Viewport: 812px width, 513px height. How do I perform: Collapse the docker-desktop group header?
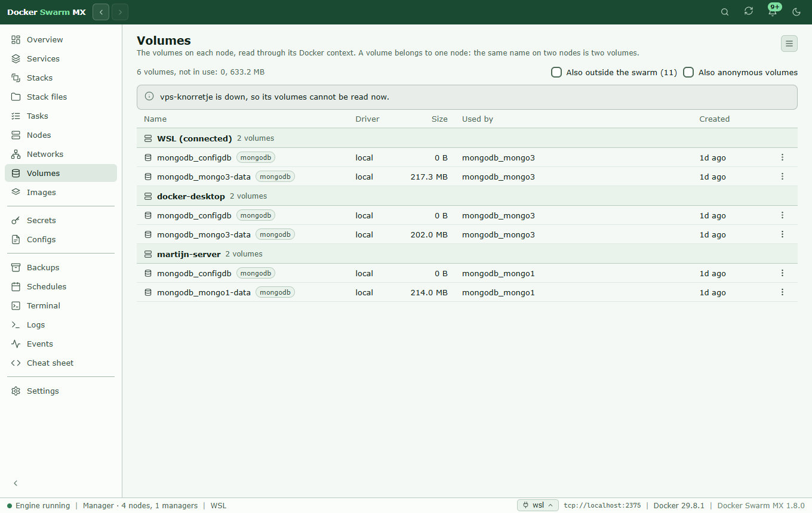tap(467, 196)
